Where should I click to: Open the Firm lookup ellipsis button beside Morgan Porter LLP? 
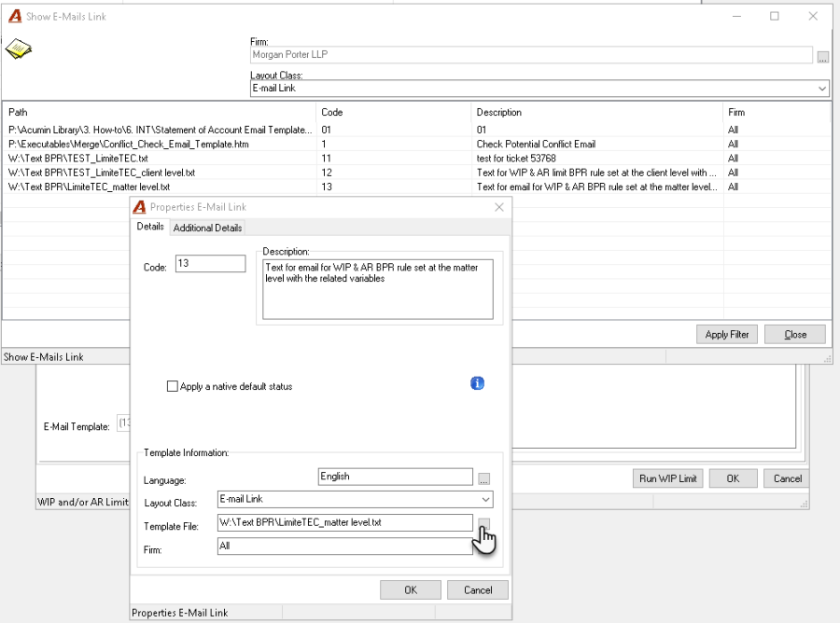click(x=823, y=57)
